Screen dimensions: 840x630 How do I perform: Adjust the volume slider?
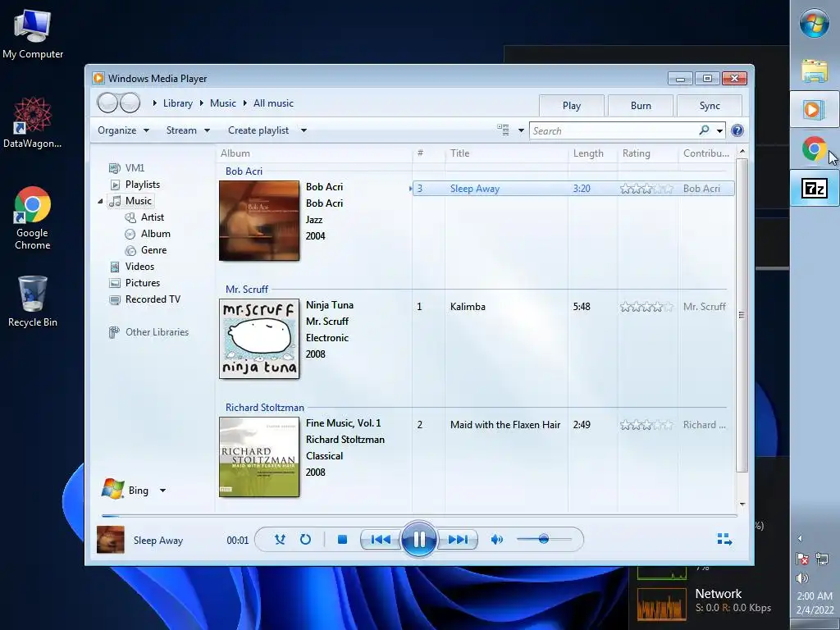544,539
